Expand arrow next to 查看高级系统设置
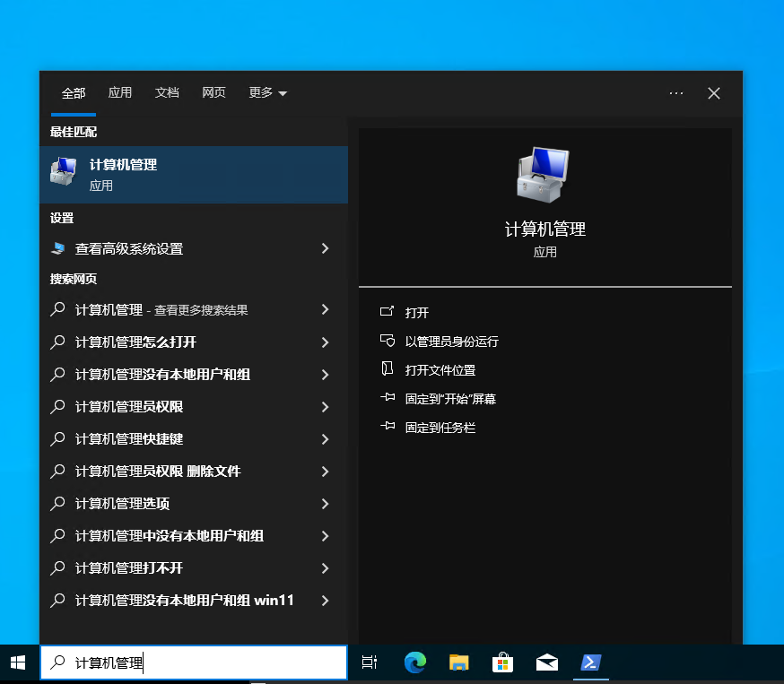The image size is (784, 684). coord(325,249)
